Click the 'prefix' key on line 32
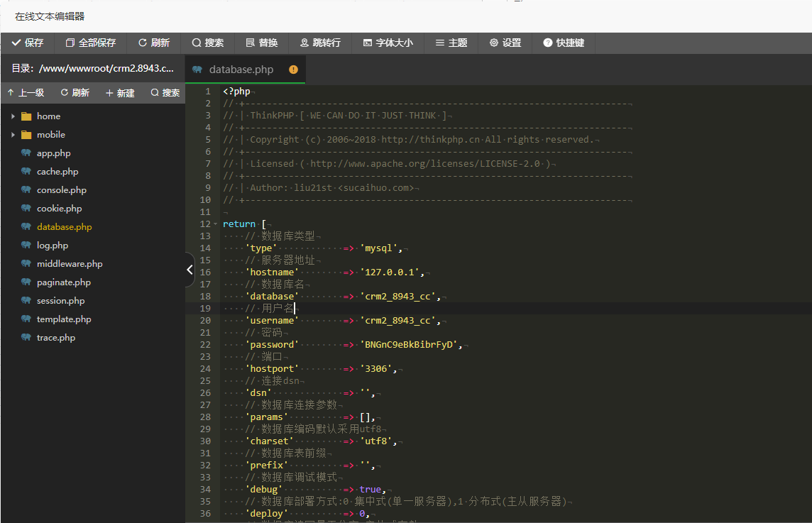Screen dimensions: 812x523 coord(267,466)
